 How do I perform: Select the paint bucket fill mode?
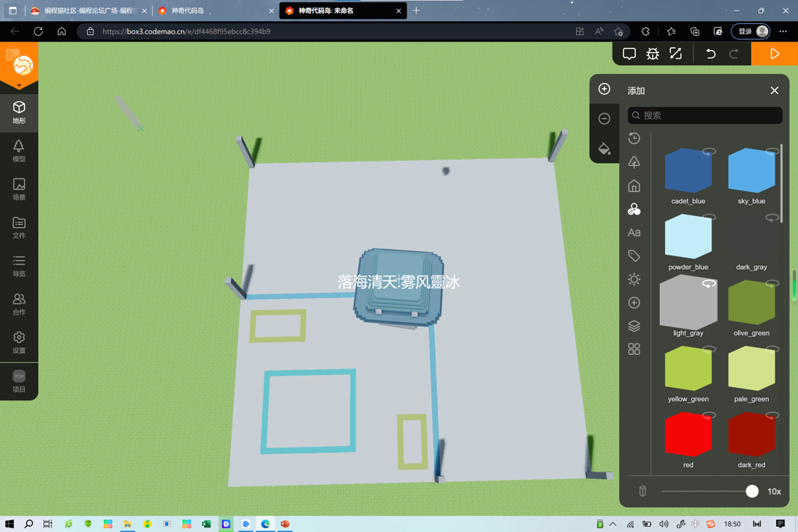tap(604, 148)
